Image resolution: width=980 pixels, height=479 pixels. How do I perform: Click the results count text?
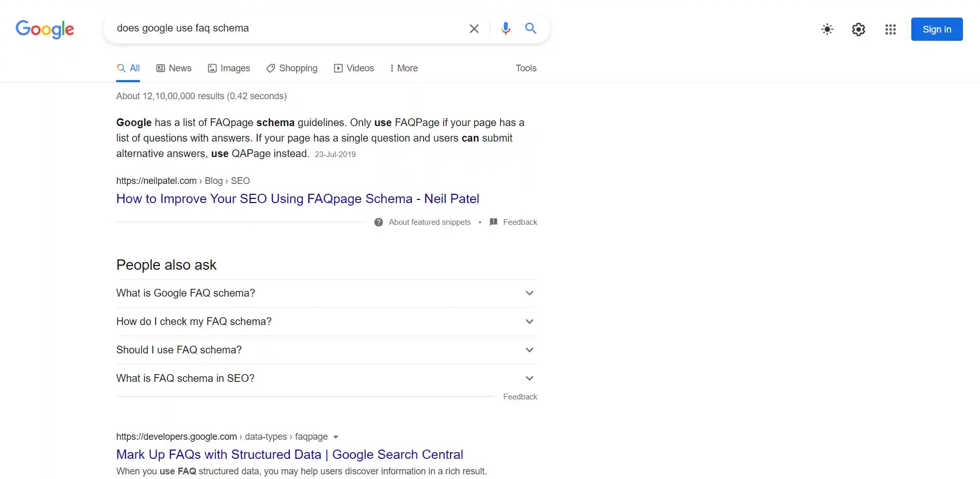[x=201, y=96]
